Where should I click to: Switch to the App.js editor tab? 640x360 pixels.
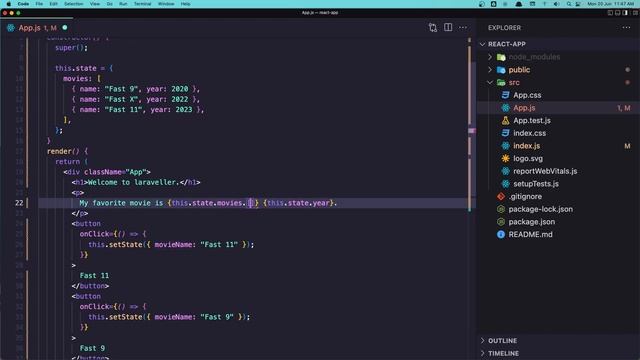click(37, 28)
